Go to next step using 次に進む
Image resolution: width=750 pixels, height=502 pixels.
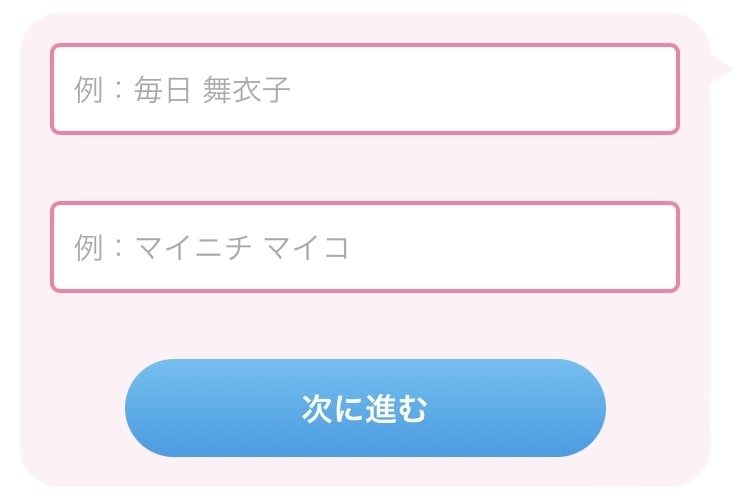click(x=365, y=408)
